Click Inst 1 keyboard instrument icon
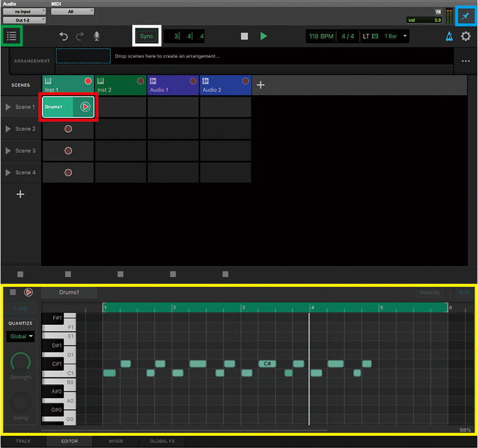The image size is (478, 448). click(x=48, y=81)
